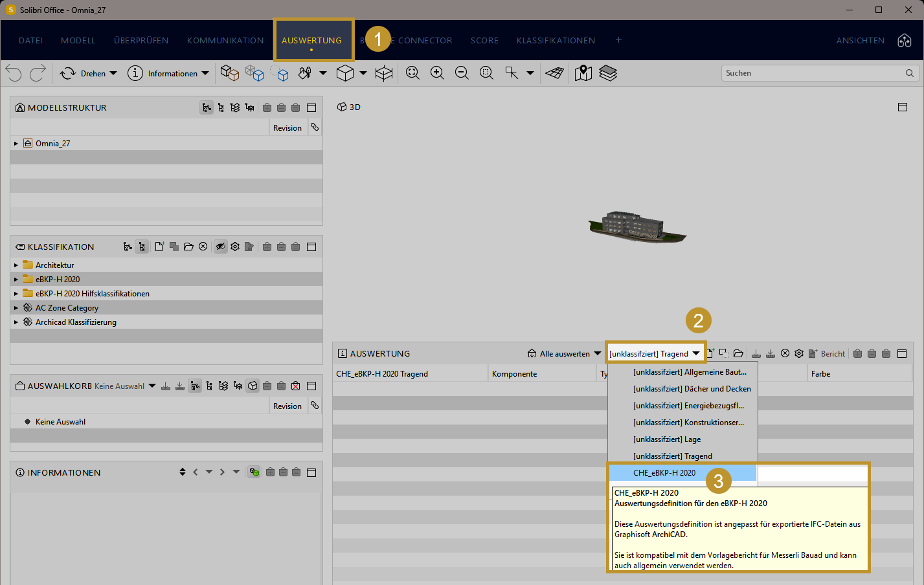The width and height of the screenshot is (924, 585).
Task: Click the layers stack icon in toolbar
Action: (x=608, y=73)
